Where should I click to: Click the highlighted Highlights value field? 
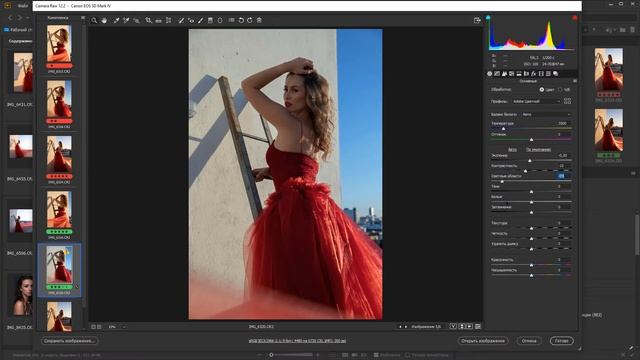(562, 176)
